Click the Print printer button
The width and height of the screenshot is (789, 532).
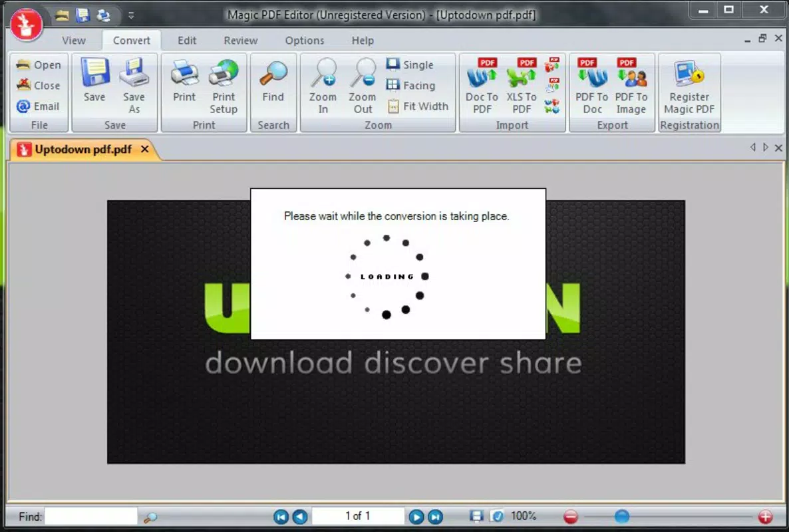[x=184, y=80]
